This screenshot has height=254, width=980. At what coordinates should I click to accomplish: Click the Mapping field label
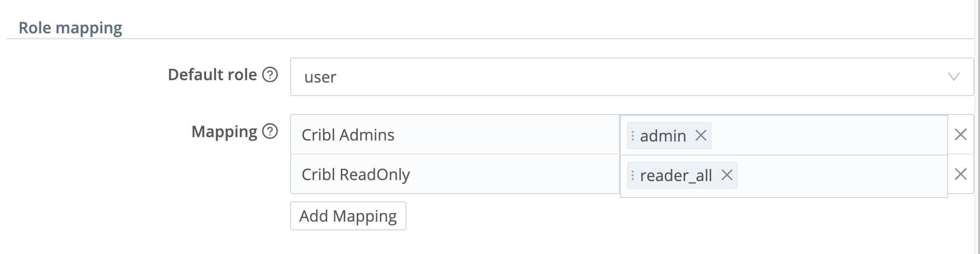[x=224, y=131]
